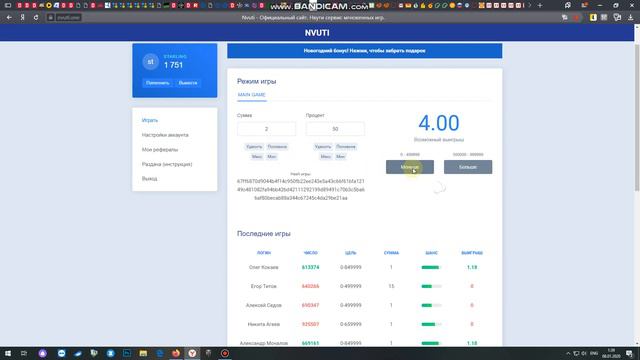Focus the Сумма input field

[x=267, y=129]
